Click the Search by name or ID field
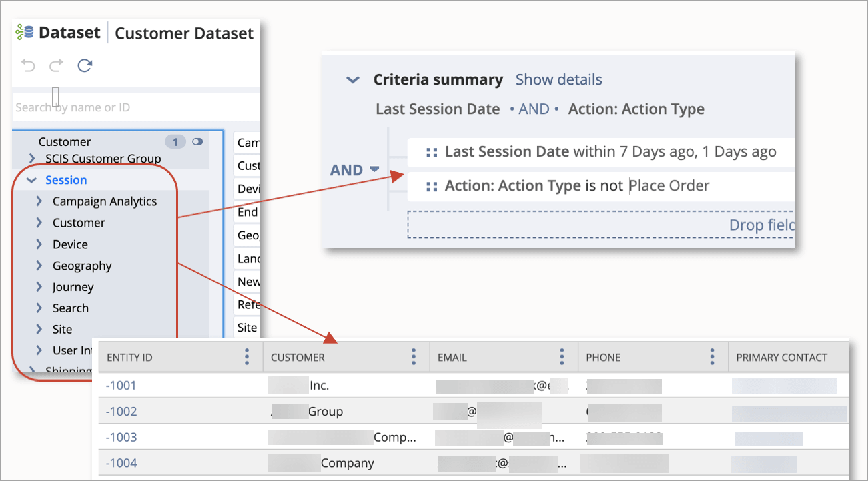Image resolution: width=868 pixels, height=481 pixels. coord(136,107)
